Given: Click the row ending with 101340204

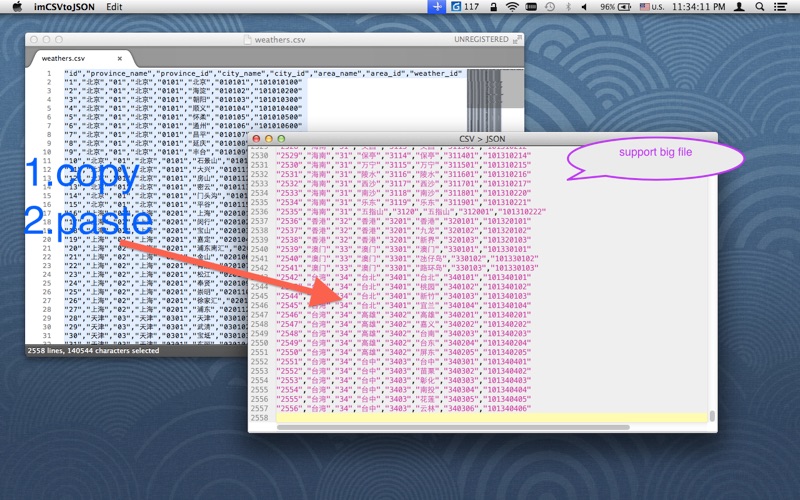Looking at the screenshot, I should coord(404,343).
